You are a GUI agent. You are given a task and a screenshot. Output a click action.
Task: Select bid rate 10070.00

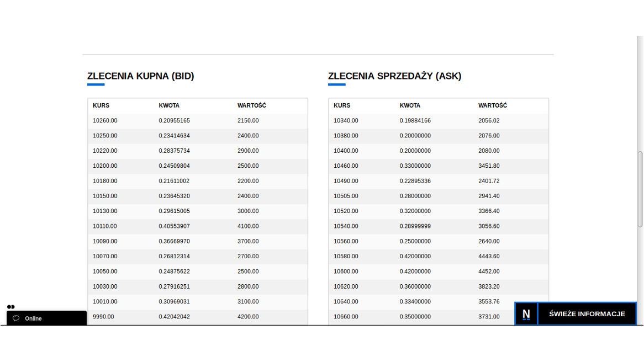pyautogui.click(x=105, y=257)
